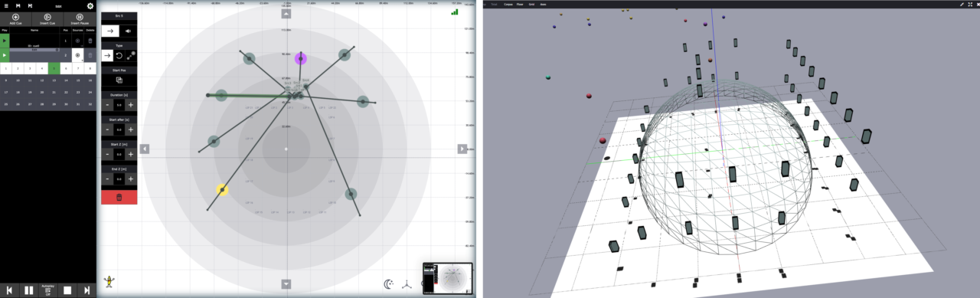The image size is (980, 298).
Task: Increase the Duration value with plus
Action: [x=131, y=104]
